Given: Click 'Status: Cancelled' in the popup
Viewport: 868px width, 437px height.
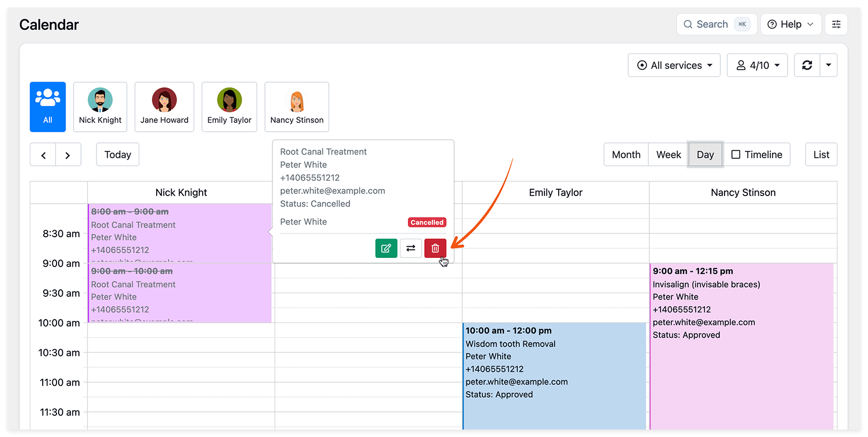Looking at the screenshot, I should (x=315, y=204).
